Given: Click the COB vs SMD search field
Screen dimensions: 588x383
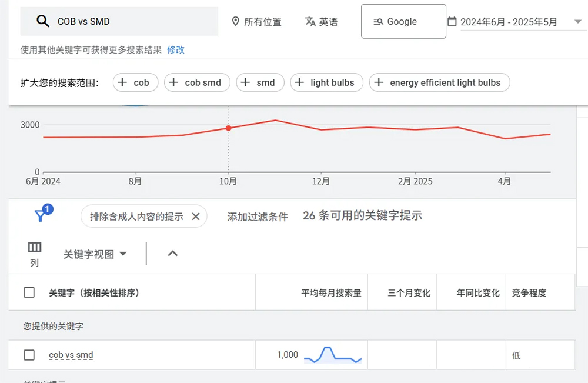Looking at the screenshot, I should click(119, 21).
